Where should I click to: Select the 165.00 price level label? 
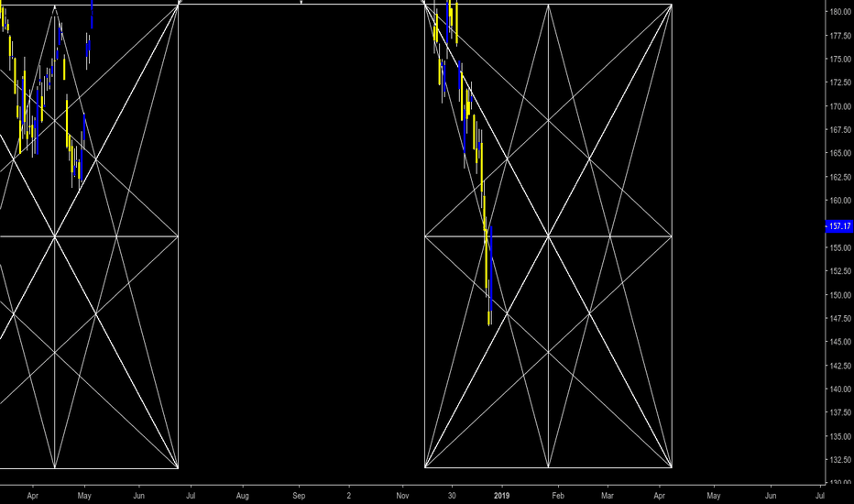point(840,153)
